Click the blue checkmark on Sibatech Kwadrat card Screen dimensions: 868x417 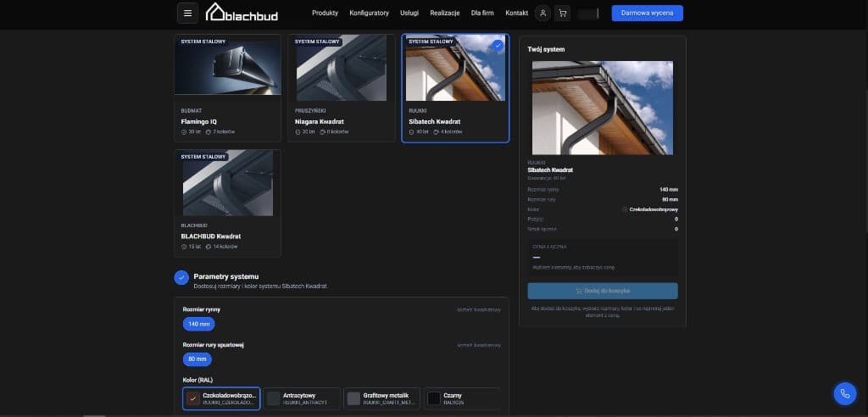tap(498, 45)
